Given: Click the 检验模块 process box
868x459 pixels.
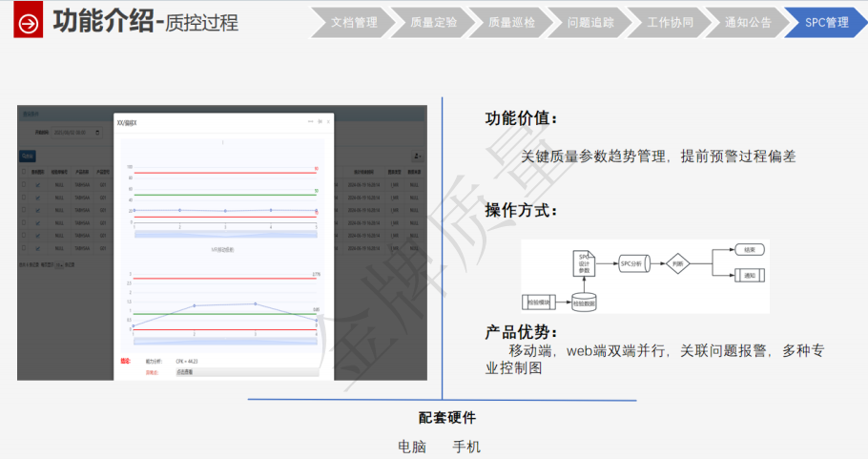Looking at the screenshot, I should pos(540,303).
